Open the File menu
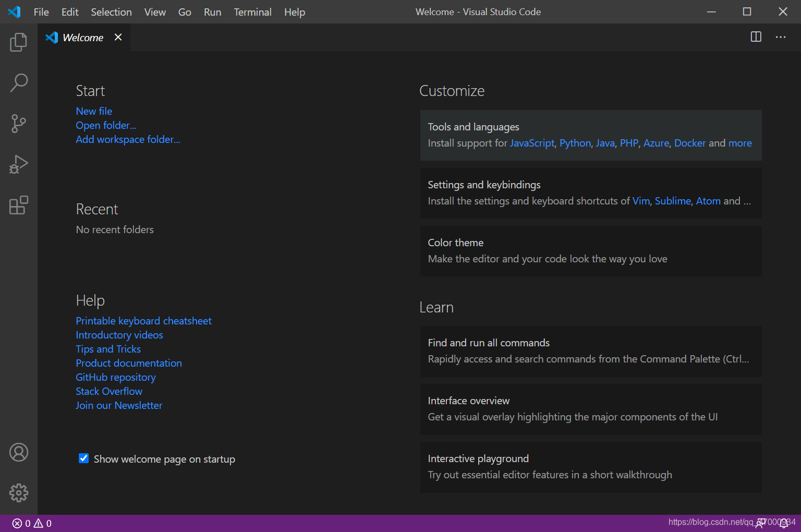The width and height of the screenshot is (801, 532). pos(41,12)
